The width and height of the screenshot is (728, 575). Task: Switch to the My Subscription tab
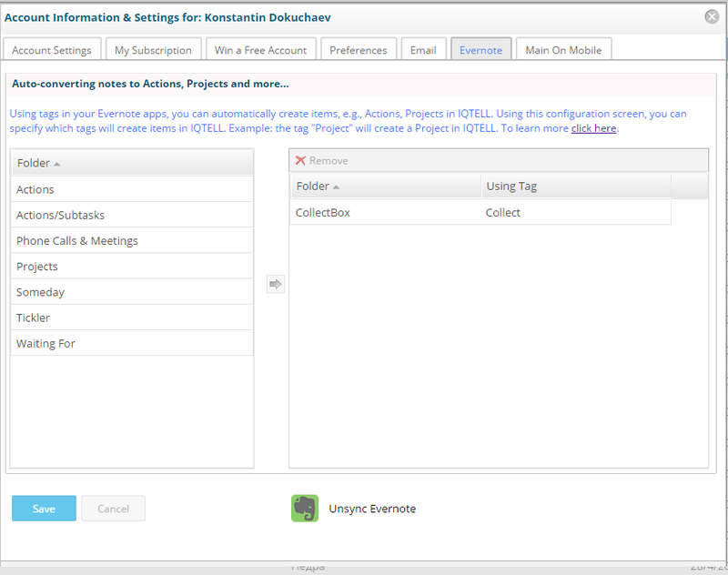(153, 50)
